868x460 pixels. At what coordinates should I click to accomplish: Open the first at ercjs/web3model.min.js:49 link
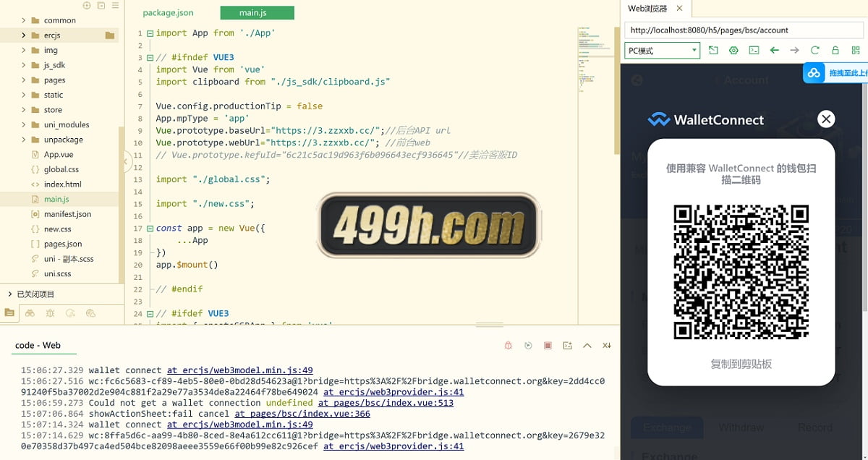point(239,370)
